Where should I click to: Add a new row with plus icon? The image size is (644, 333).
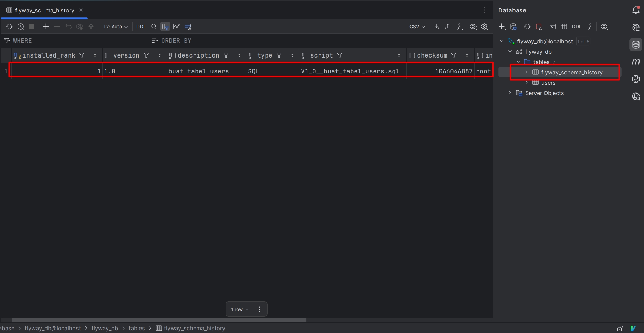coord(46,27)
